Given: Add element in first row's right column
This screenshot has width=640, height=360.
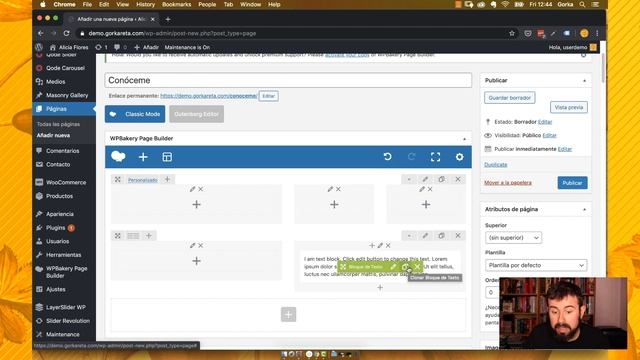Looking at the screenshot, I should coord(426,204).
